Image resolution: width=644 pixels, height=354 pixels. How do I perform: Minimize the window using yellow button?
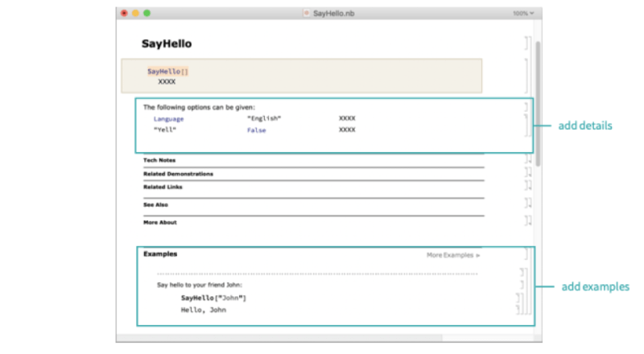135,13
